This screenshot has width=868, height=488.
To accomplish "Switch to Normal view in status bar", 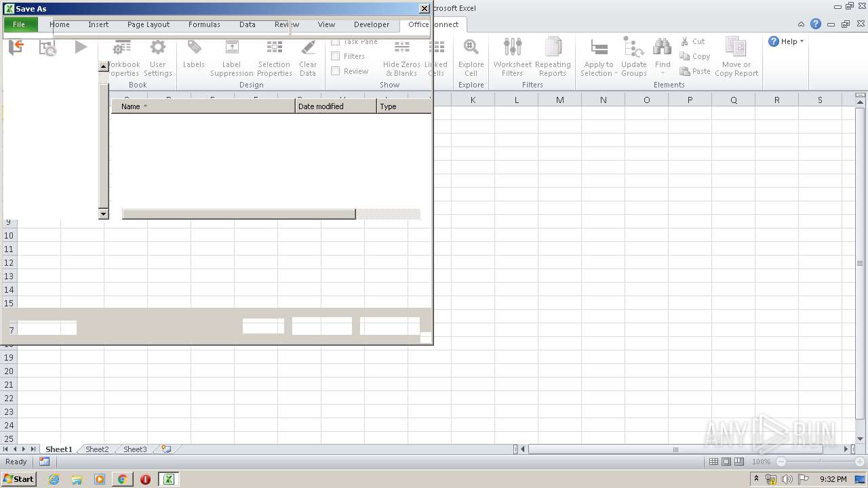I will click(713, 462).
